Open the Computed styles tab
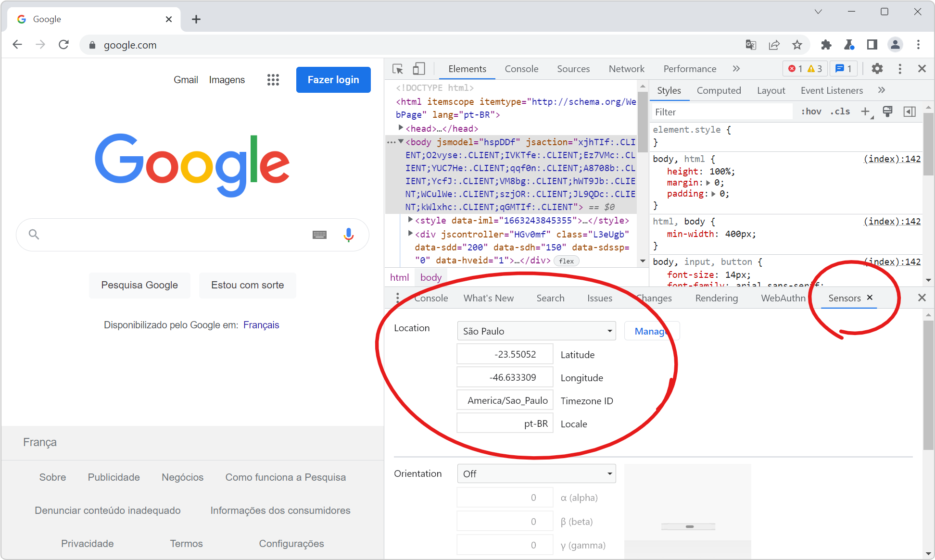This screenshot has width=935, height=560. pyautogui.click(x=719, y=90)
